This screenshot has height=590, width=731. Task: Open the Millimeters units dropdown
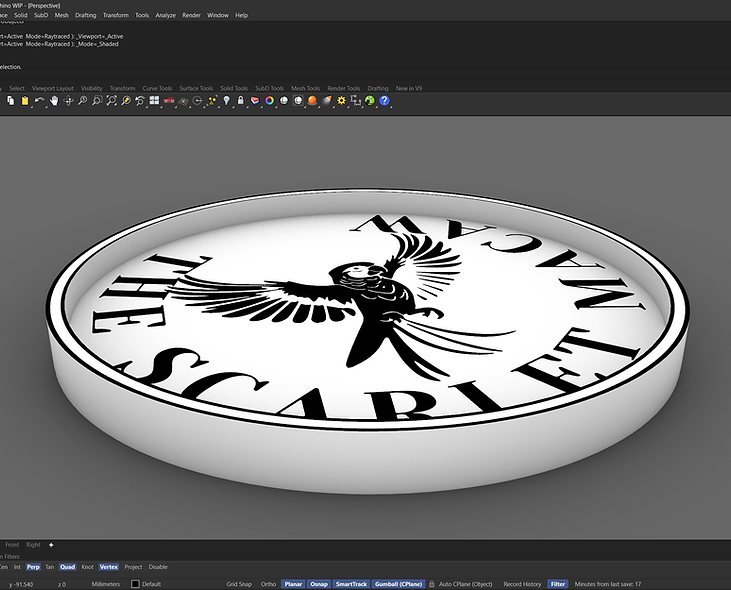point(106,584)
